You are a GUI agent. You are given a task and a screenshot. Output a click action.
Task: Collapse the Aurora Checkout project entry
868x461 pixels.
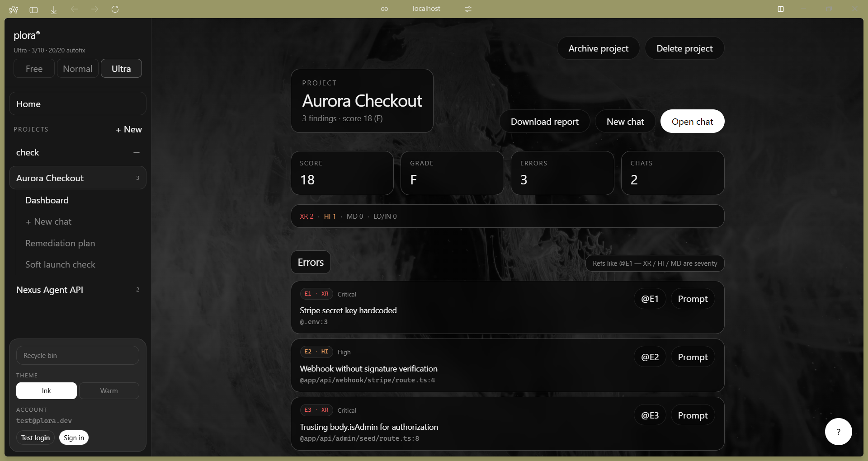coord(78,178)
